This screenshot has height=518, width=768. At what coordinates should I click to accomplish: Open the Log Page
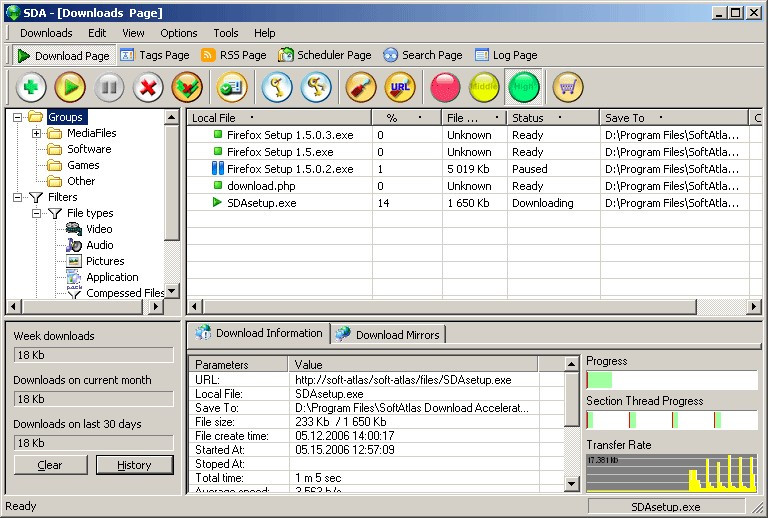(506, 55)
